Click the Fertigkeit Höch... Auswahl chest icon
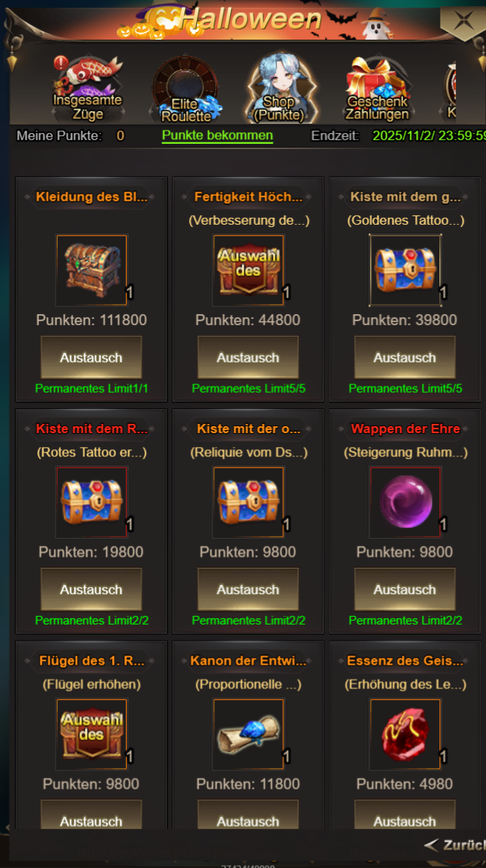 tap(248, 270)
